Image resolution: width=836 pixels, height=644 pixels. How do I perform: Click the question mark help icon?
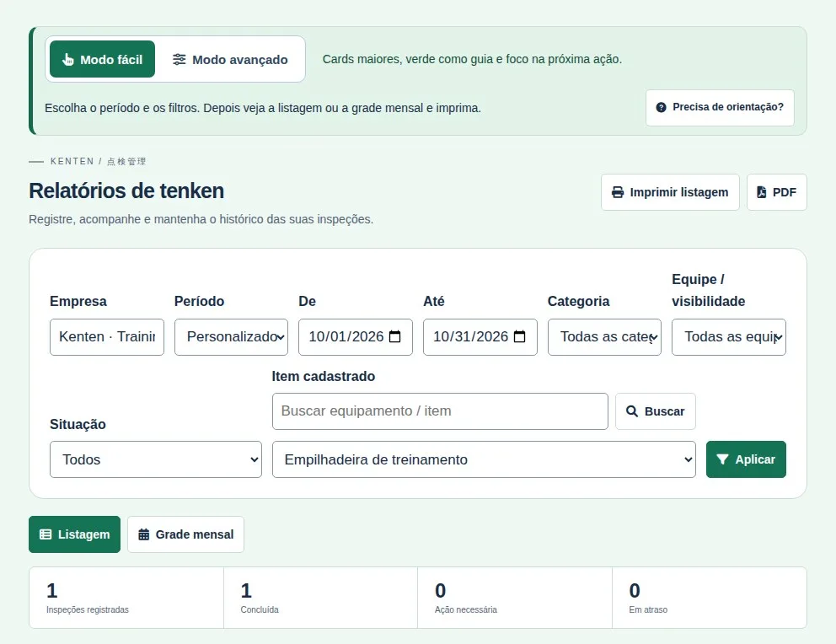coord(661,107)
